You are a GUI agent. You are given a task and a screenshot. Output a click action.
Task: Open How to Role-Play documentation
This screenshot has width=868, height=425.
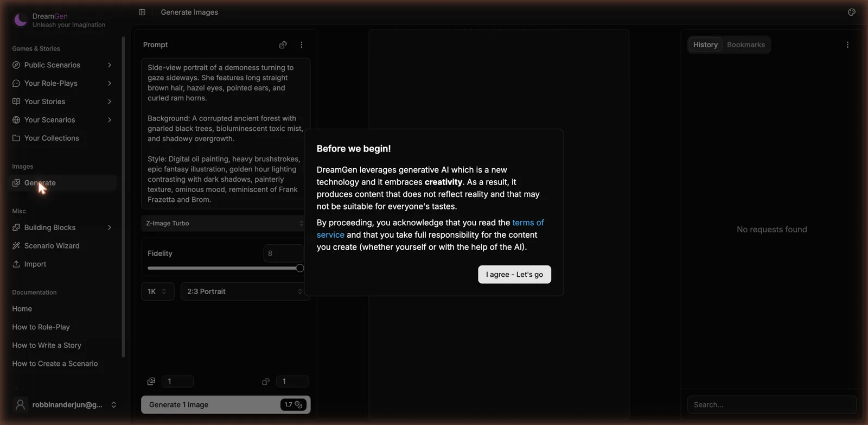point(41,327)
